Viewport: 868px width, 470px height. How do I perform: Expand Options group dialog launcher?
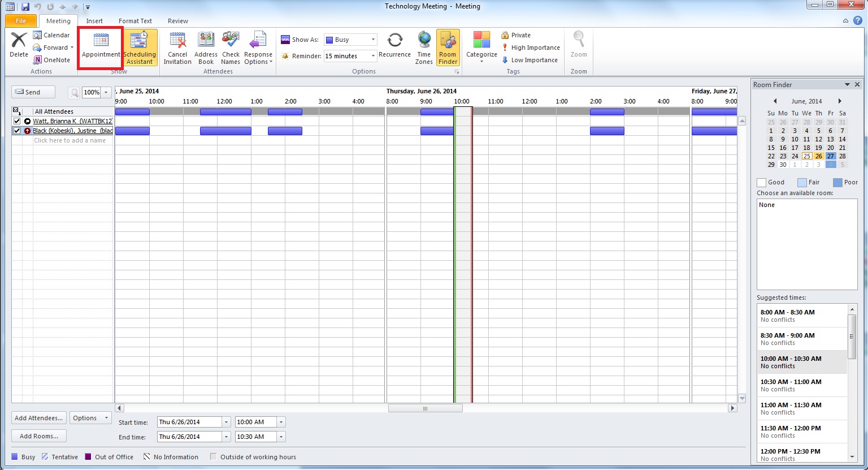(x=456, y=72)
